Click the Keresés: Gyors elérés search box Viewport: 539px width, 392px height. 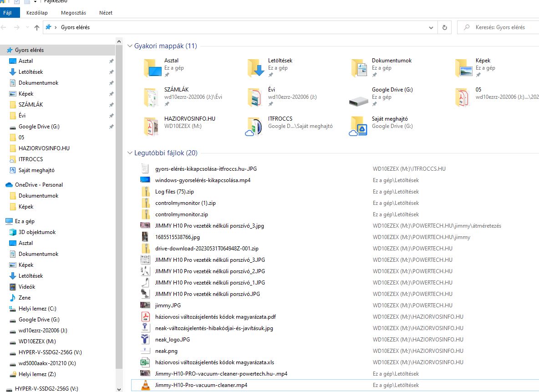501,27
